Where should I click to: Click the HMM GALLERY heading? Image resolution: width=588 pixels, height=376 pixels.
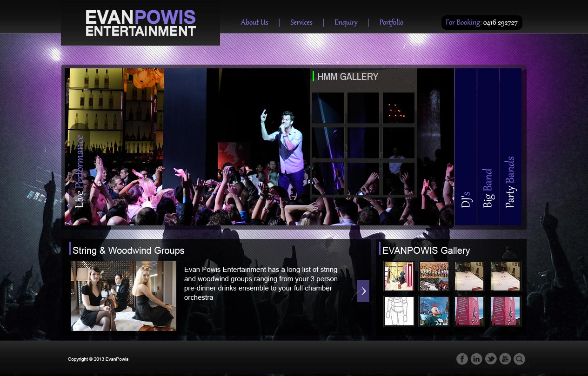pos(348,77)
